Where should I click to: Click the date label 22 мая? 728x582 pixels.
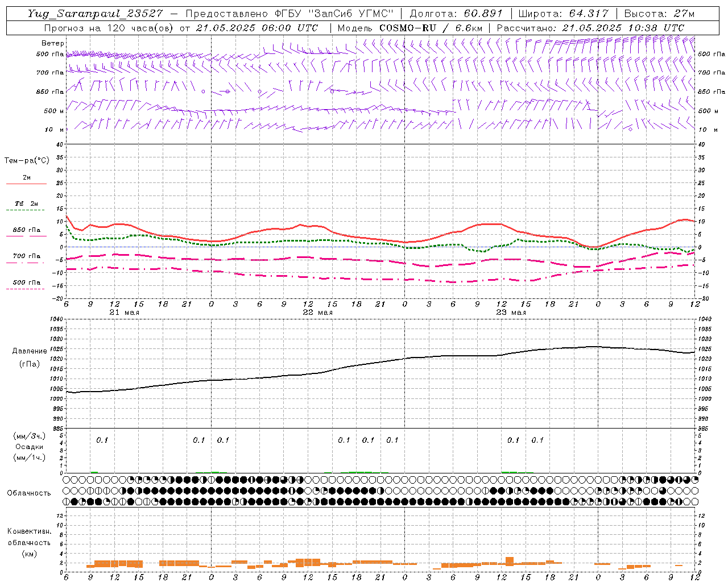(318, 313)
